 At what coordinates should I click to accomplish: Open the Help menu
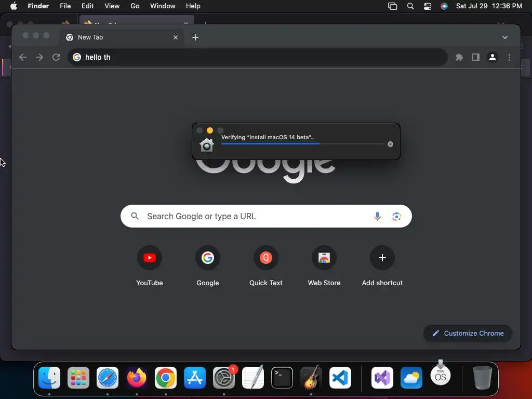(x=193, y=6)
